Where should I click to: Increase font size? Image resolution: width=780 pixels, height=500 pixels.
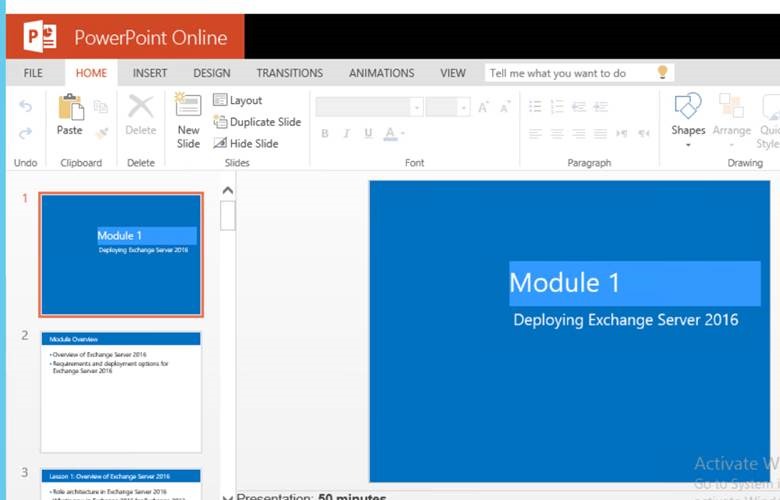point(483,107)
